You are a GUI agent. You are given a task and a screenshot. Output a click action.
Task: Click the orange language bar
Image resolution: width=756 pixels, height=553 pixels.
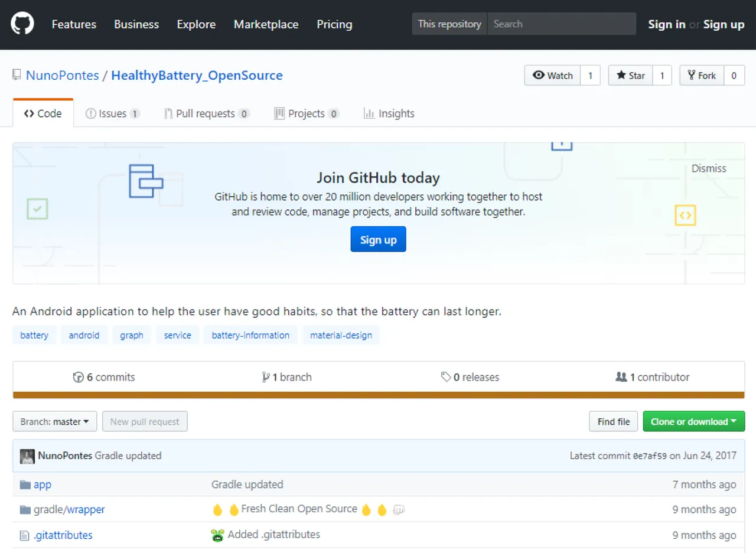point(379,395)
